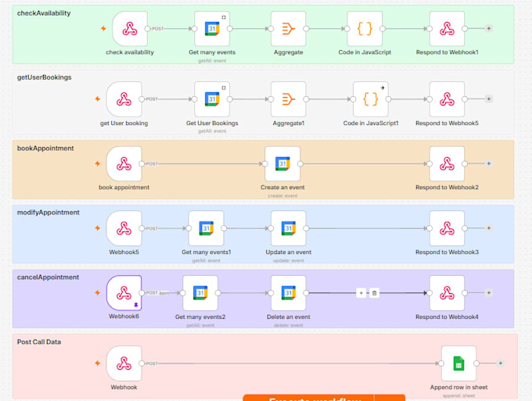The width and height of the screenshot is (532, 401).
Task: Open the 'Get many events' Google Calendar node
Action: point(212,28)
